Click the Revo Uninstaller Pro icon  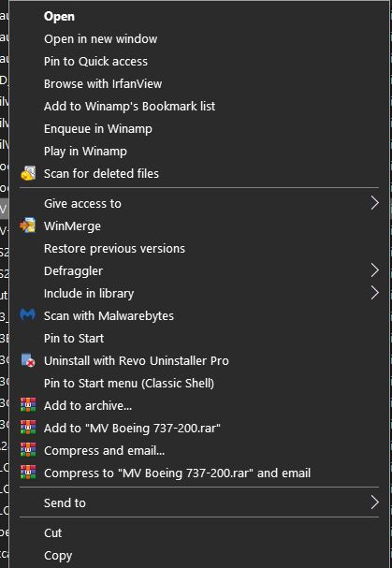pos(28,360)
